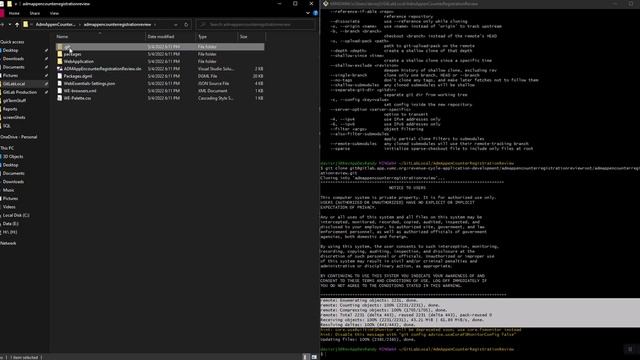Open Reports folder in sidebar

pyautogui.click(x=10, y=109)
